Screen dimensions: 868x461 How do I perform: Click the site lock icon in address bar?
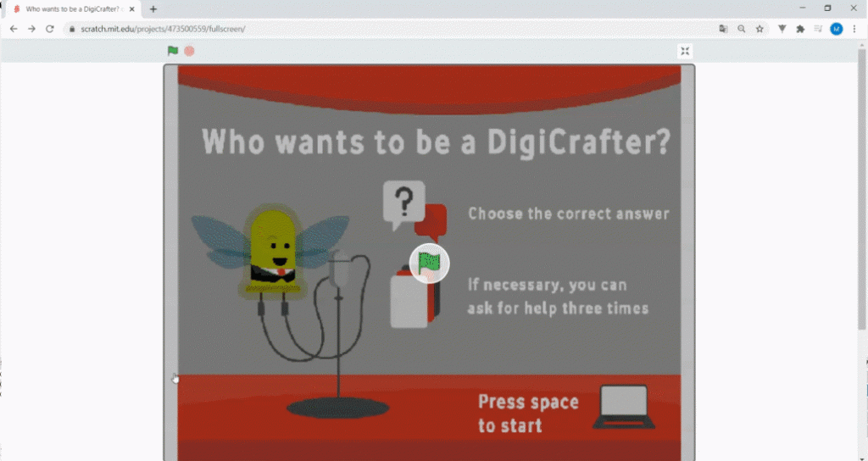point(71,29)
